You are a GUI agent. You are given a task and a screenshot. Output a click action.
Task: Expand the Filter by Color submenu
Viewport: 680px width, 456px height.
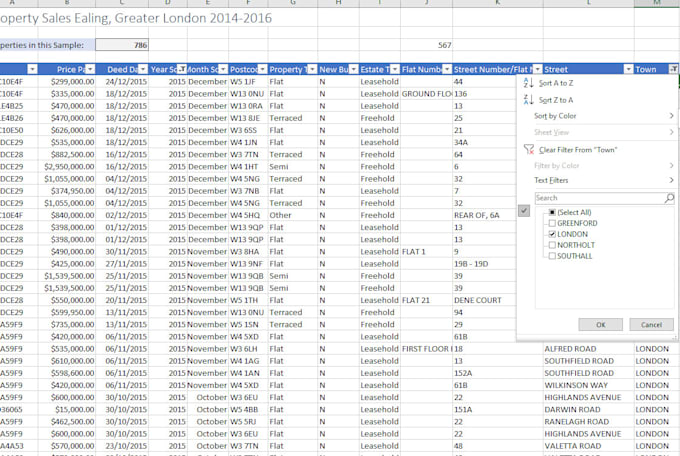tap(598, 165)
